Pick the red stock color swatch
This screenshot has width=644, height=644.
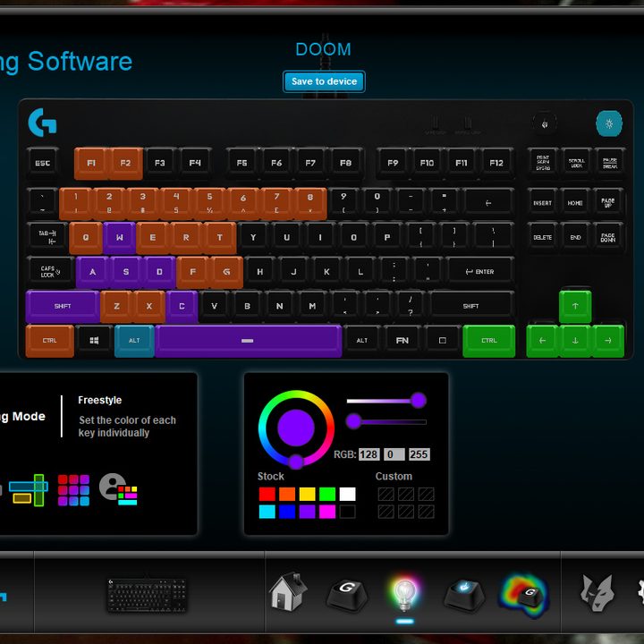coord(267,494)
